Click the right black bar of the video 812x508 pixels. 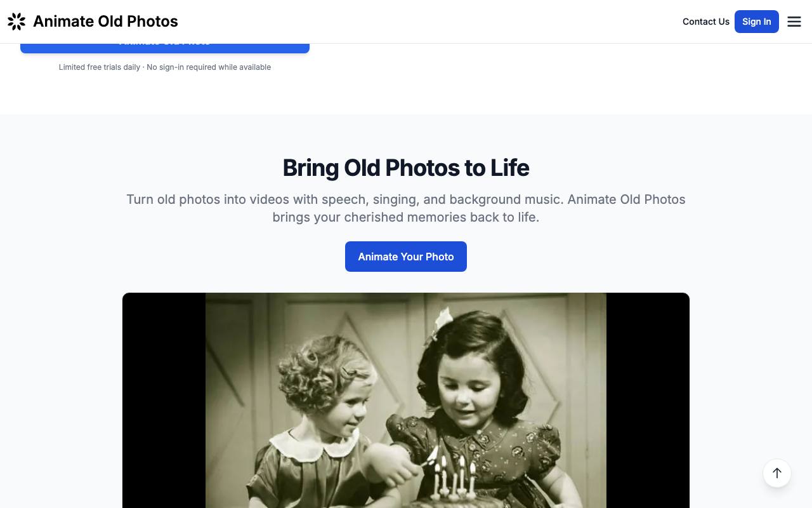[648, 400]
